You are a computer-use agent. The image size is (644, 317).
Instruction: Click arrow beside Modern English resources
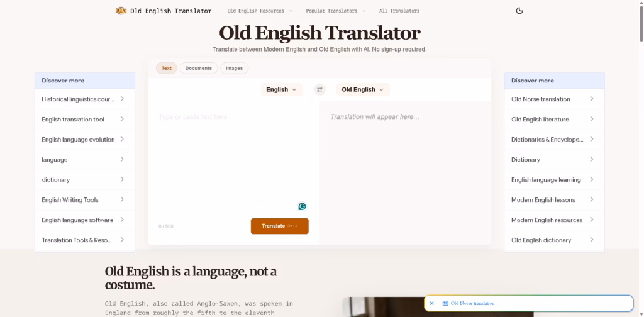coord(591,220)
